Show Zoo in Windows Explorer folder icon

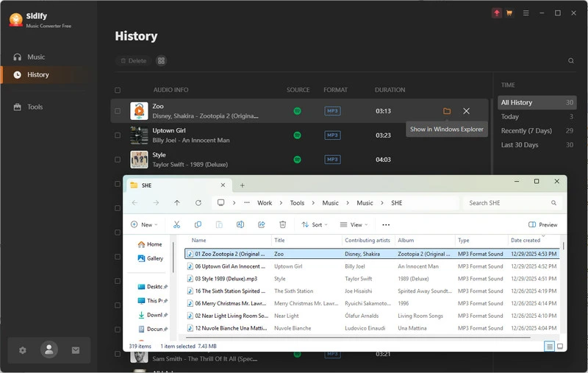(x=447, y=111)
